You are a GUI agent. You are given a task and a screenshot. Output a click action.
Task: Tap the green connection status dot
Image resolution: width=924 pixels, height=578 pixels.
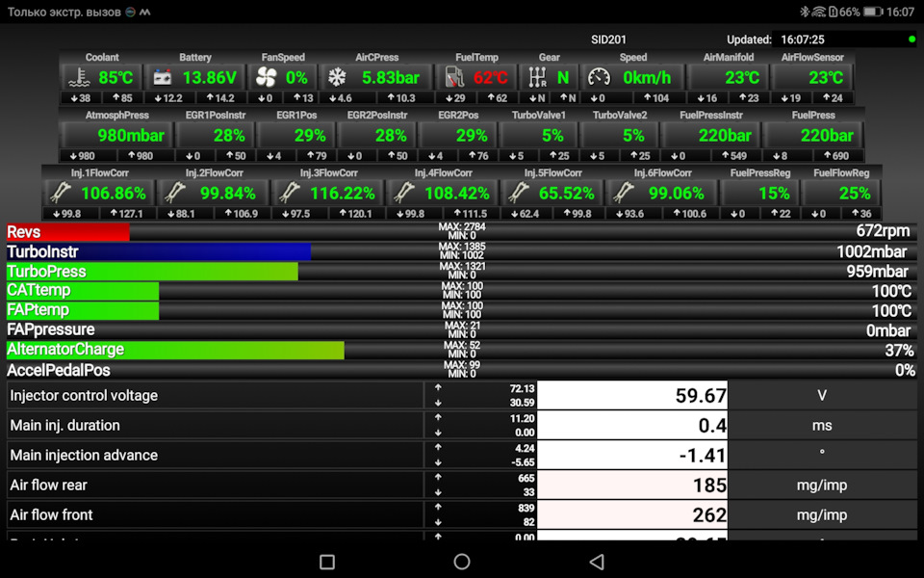point(911,39)
